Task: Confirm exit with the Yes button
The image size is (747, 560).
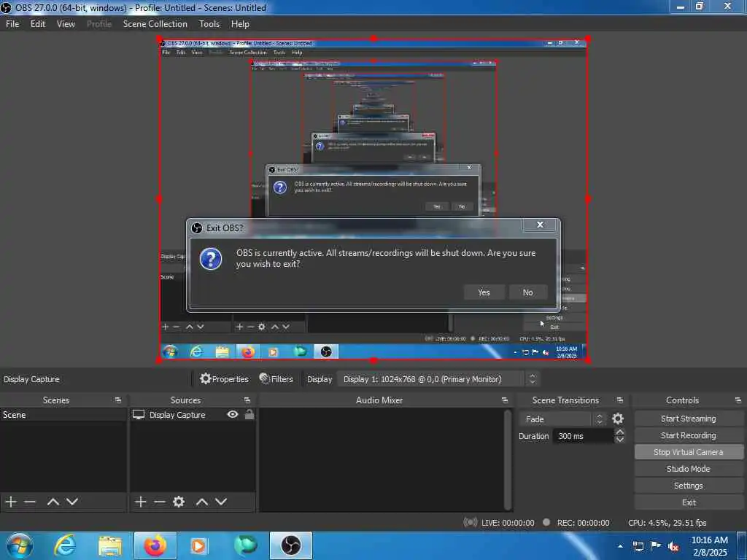Action: 484,292
